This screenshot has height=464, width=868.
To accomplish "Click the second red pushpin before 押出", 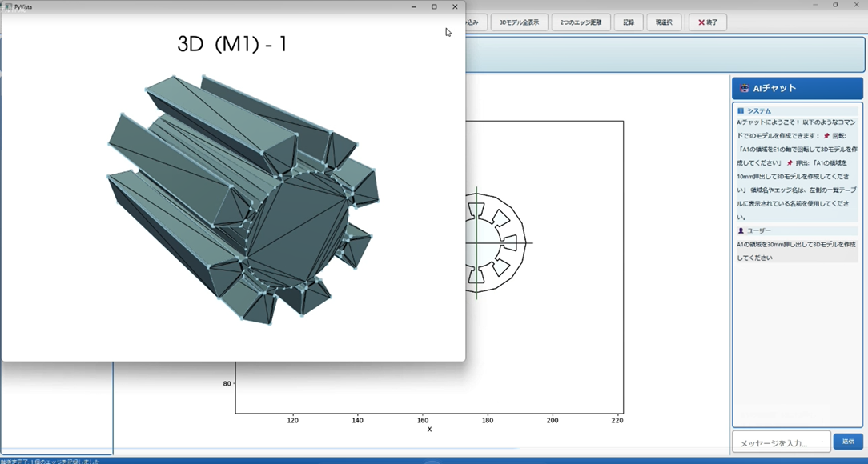I will coord(790,163).
